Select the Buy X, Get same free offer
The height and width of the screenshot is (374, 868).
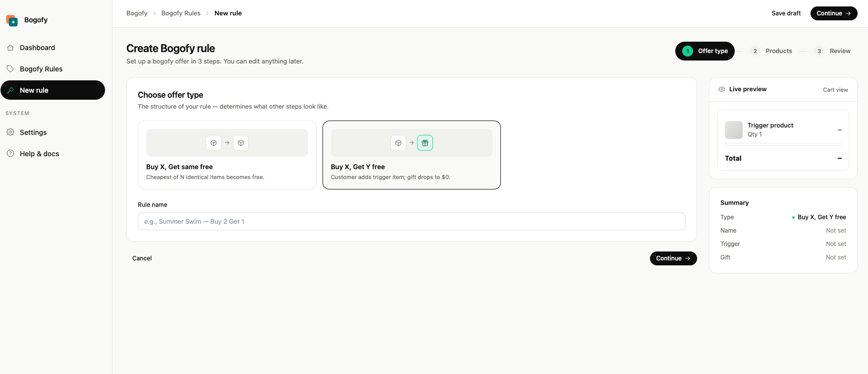(x=227, y=155)
